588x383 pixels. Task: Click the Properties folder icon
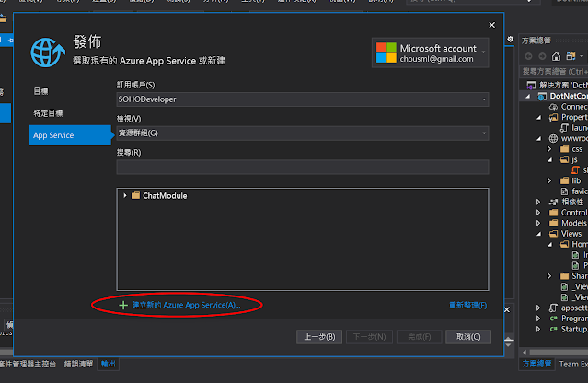point(554,118)
